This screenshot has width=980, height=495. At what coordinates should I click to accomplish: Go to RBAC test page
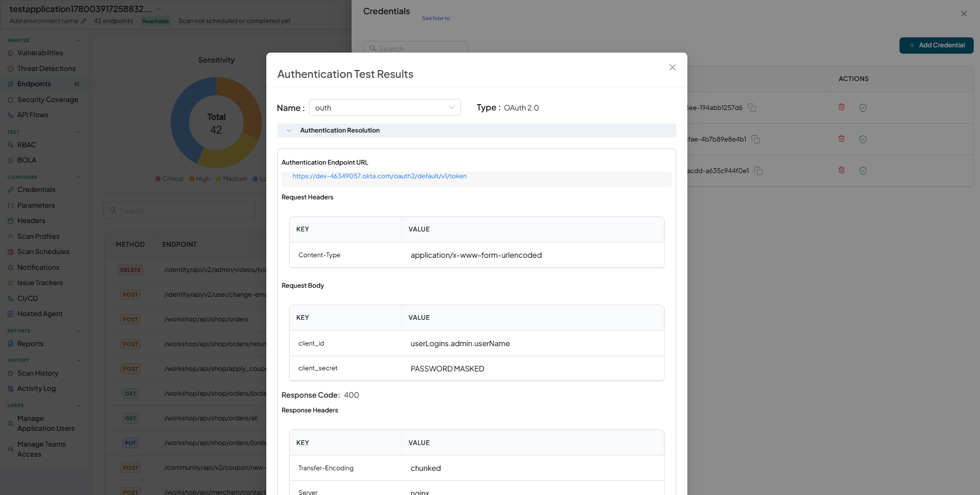(x=27, y=145)
